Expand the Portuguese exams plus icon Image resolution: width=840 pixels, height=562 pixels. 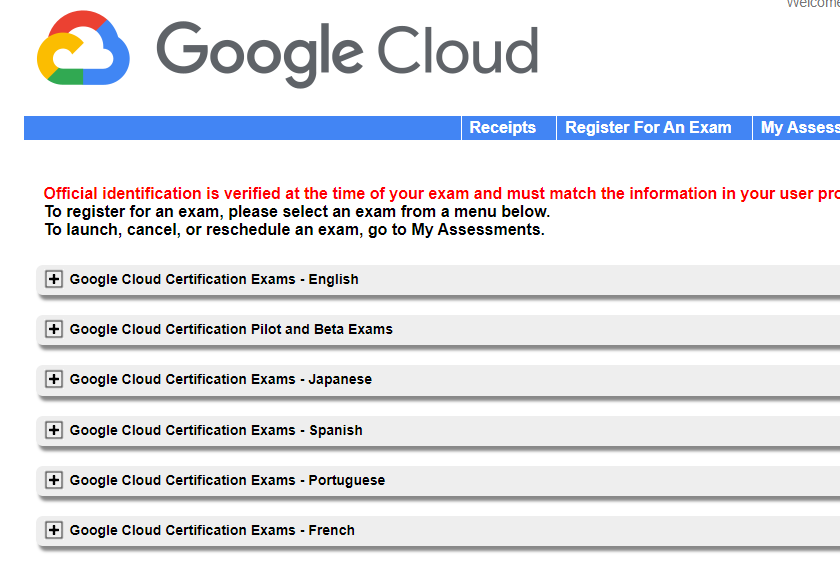point(54,480)
